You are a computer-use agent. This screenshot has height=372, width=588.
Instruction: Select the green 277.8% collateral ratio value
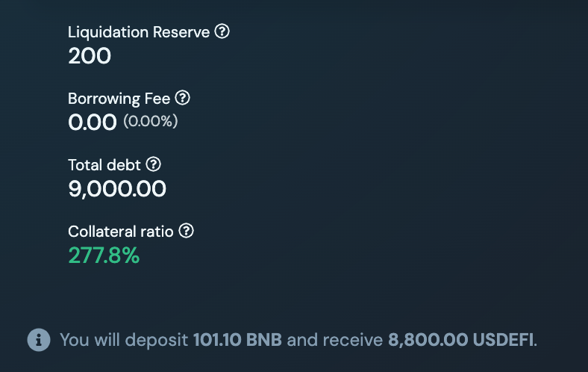click(104, 256)
